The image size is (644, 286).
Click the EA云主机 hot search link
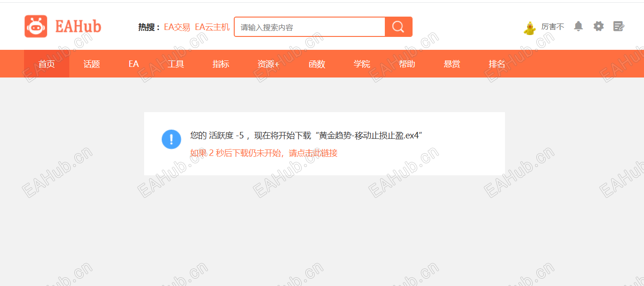pyautogui.click(x=212, y=27)
